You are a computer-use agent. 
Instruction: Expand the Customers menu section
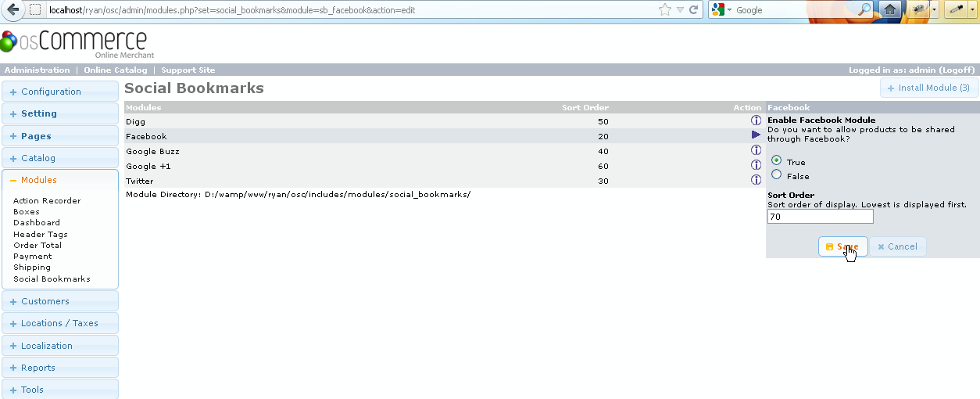(x=60, y=301)
